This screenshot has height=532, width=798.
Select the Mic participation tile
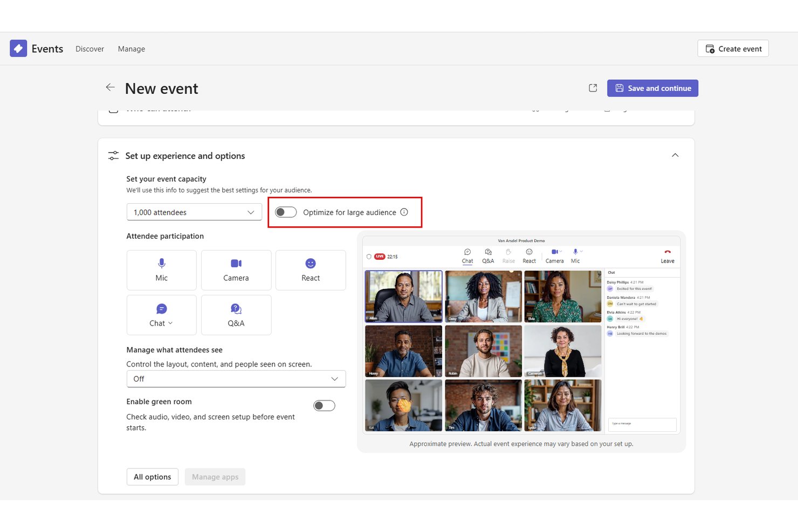coord(162,270)
